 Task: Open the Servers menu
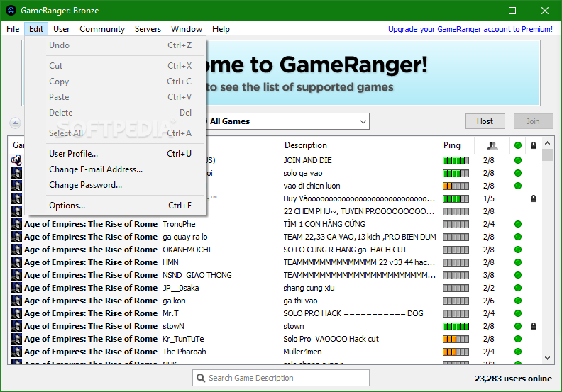point(148,29)
